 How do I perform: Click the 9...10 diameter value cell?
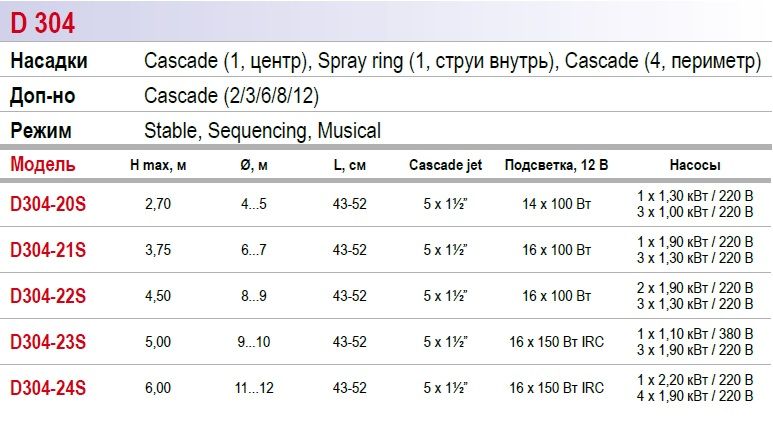(254, 342)
